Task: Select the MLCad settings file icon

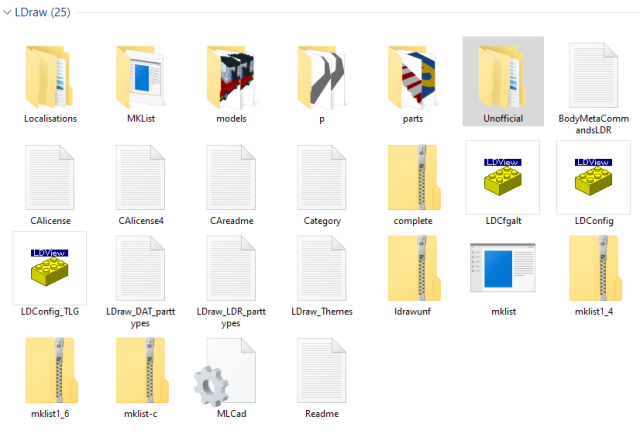Action: [x=225, y=372]
